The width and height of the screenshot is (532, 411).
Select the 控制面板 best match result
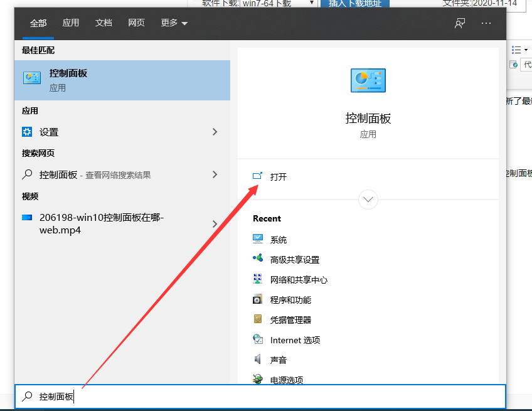[x=122, y=80]
